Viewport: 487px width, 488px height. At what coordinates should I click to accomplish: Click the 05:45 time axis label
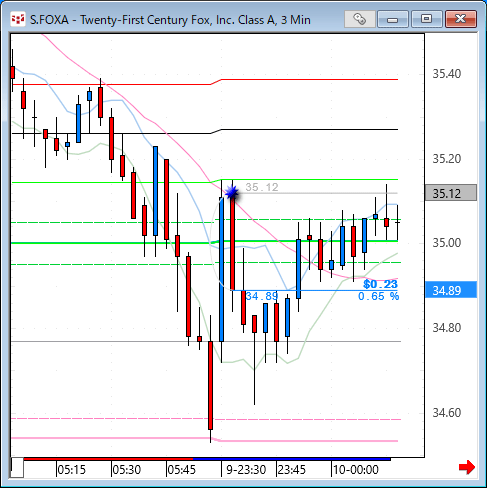[x=182, y=470]
